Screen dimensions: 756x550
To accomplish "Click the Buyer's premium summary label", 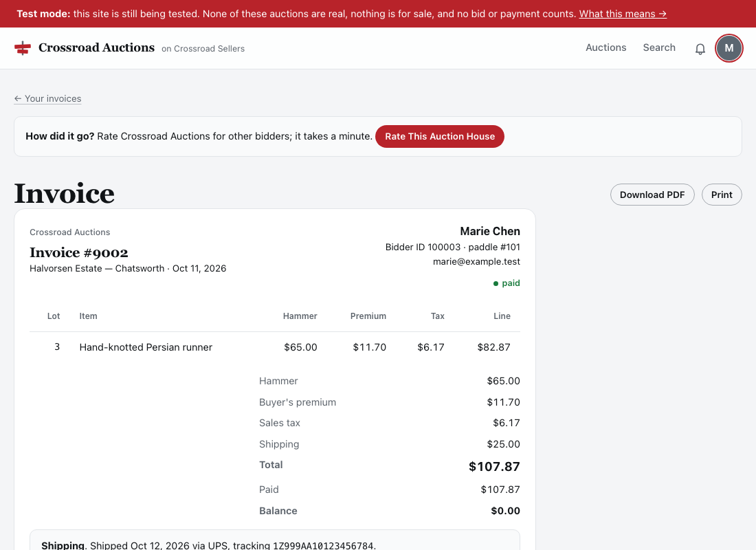I will click(x=298, y=402).
